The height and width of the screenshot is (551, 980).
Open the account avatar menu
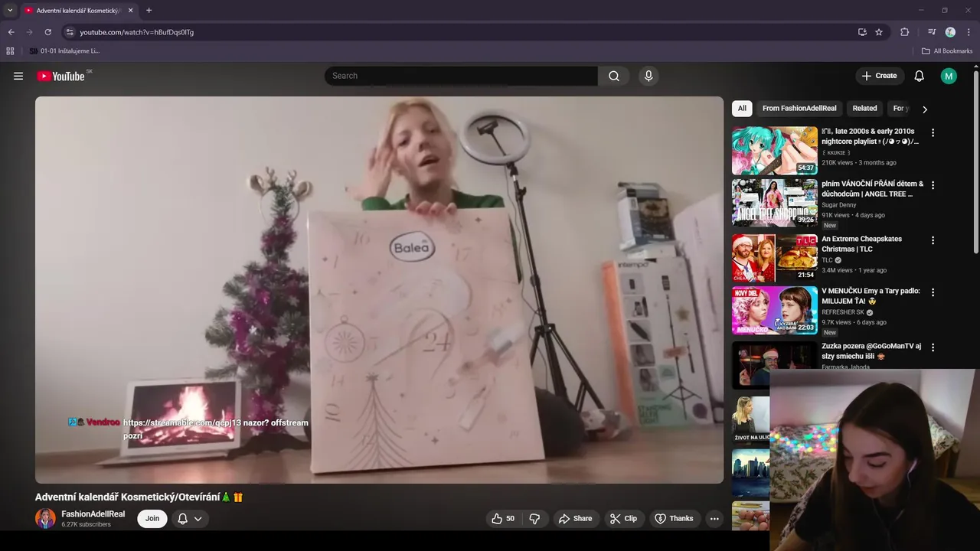pyautogui.click(x=949, y=76)
